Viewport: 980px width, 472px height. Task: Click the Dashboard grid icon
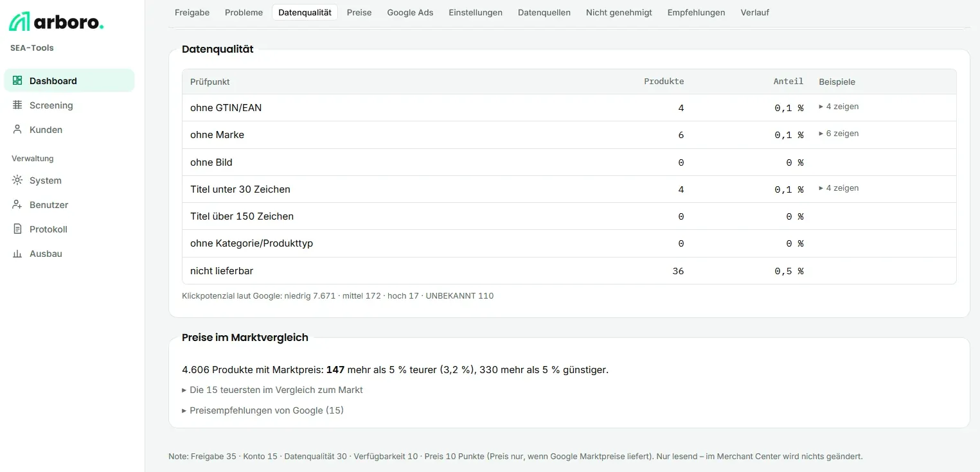click(x=17, y=81)
